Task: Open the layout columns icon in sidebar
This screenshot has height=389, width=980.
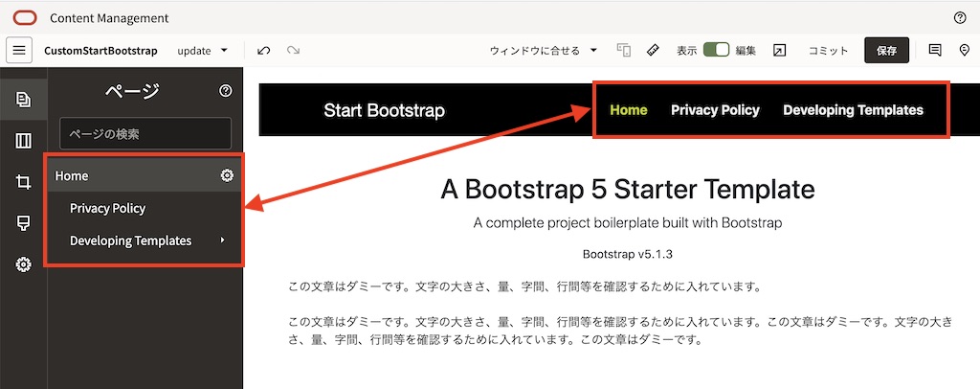Action: click(x=24, y=141)
